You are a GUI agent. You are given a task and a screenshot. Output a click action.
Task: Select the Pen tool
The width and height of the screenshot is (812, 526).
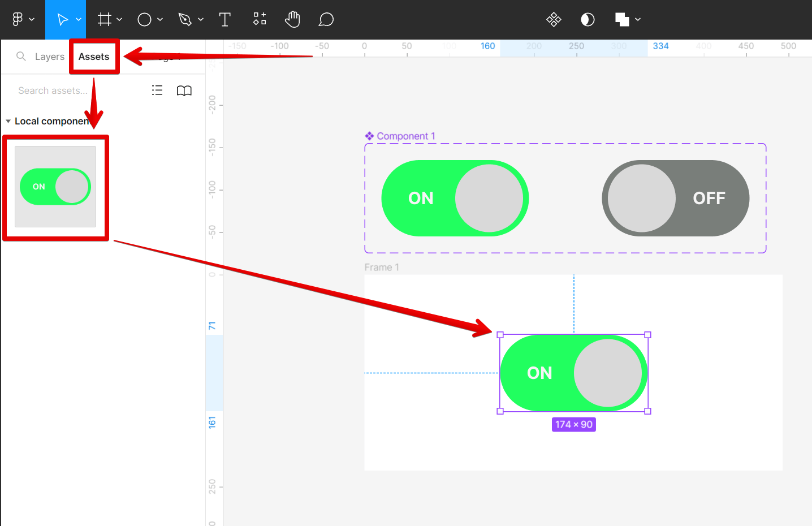tap(185, 19)
